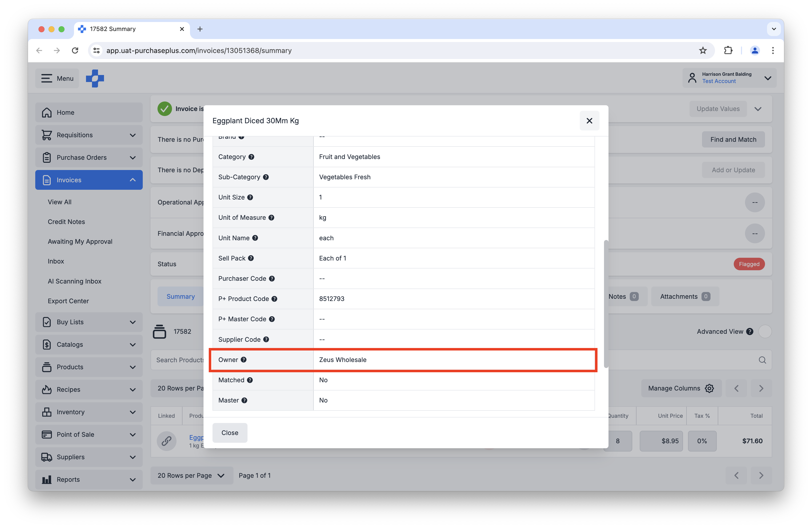The image size is (812, 528).
Task: Open the Menu hamburger button
Action: tap(57, 78)
